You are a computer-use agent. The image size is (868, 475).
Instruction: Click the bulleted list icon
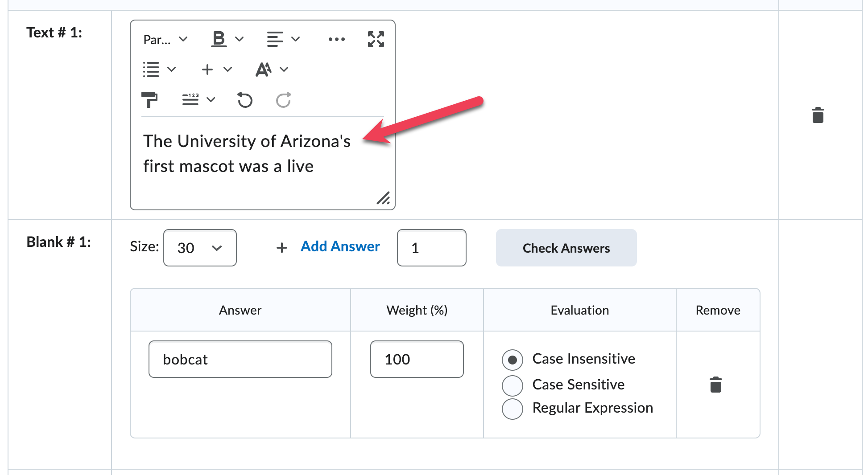pyautogui.click(x=151, y=70)
